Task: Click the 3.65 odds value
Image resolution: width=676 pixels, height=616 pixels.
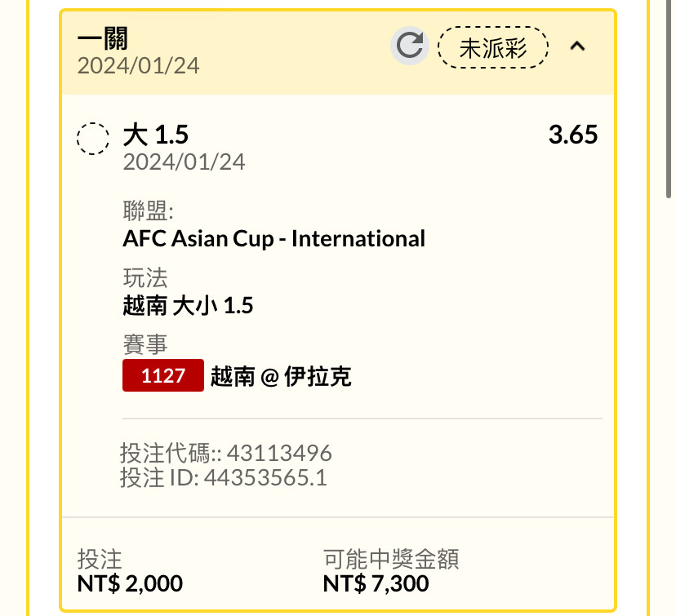Action: pyautogui.click(x=573, y=135)
